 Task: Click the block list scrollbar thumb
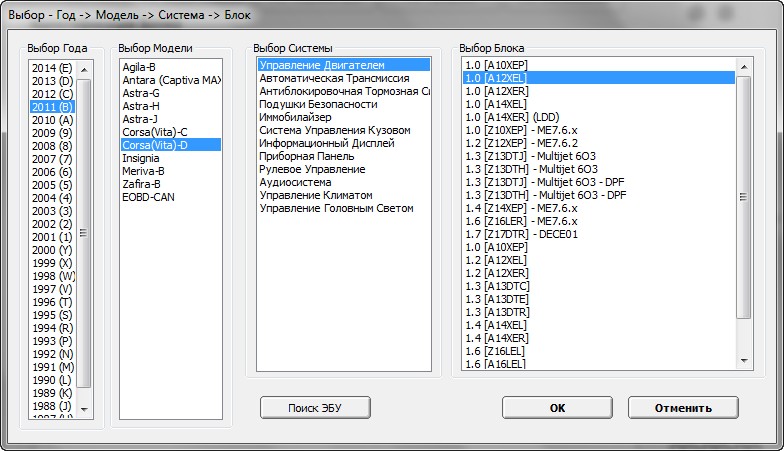coord(744,197)
